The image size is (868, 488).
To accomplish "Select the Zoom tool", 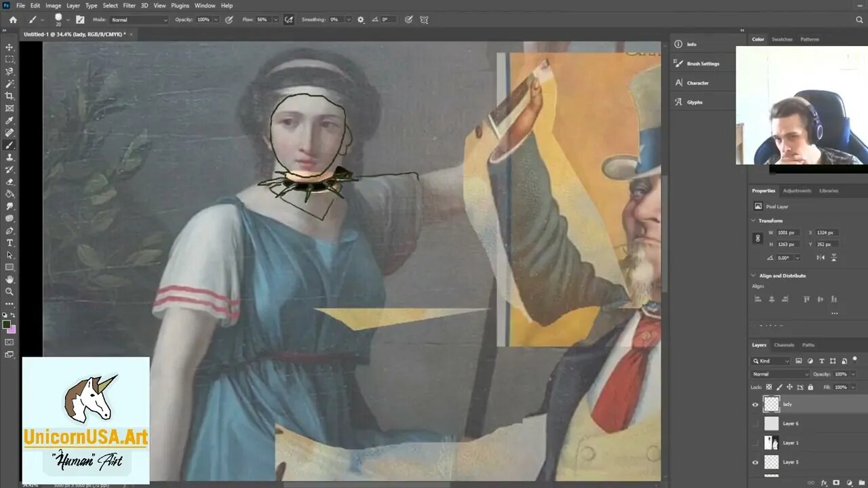I will click(9, 291).
